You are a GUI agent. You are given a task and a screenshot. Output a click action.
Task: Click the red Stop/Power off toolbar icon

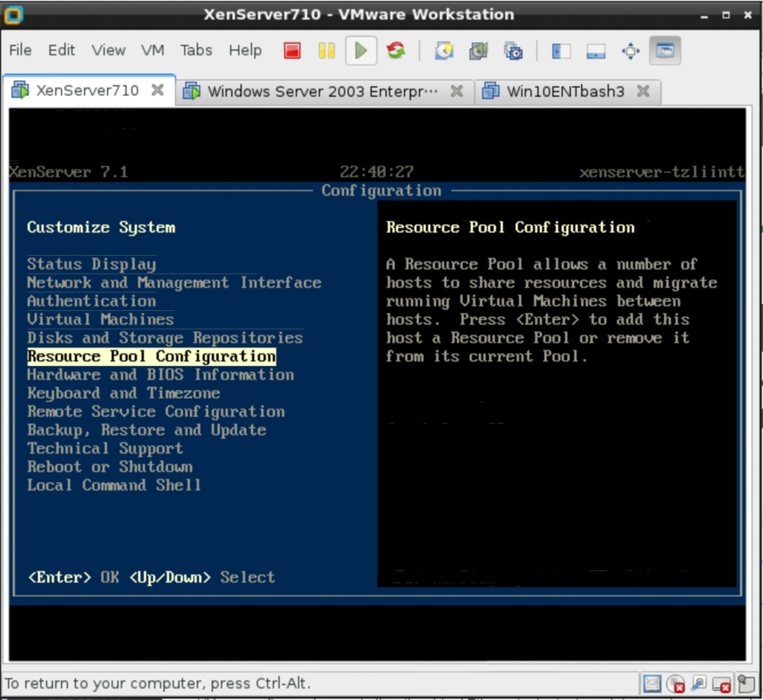click(x=292, y=50)
